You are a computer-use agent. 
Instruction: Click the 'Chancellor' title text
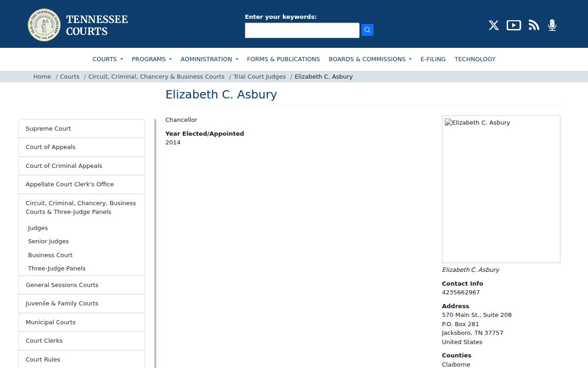click(181, 120)
